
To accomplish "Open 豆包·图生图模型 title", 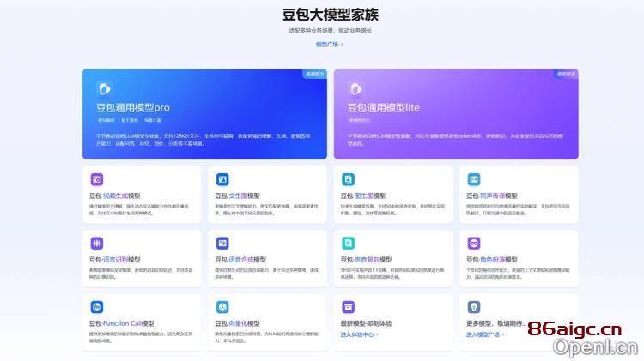I will coord(363,196).
